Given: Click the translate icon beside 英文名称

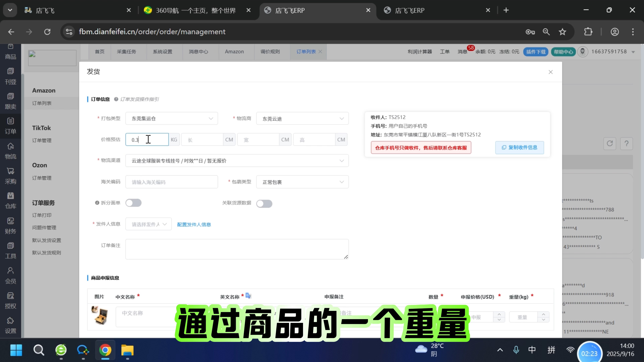Looking at the screenshot, I should (248, 296).
